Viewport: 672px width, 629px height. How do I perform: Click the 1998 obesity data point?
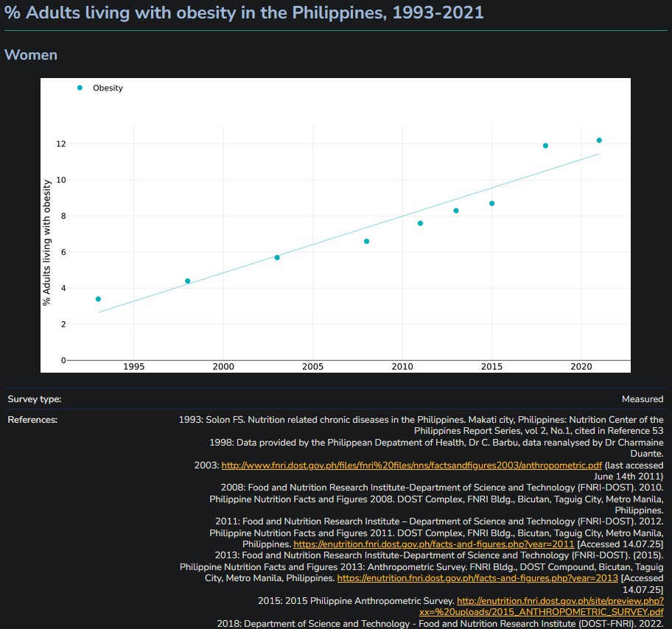pyautogui.click(x=188, y=281)
